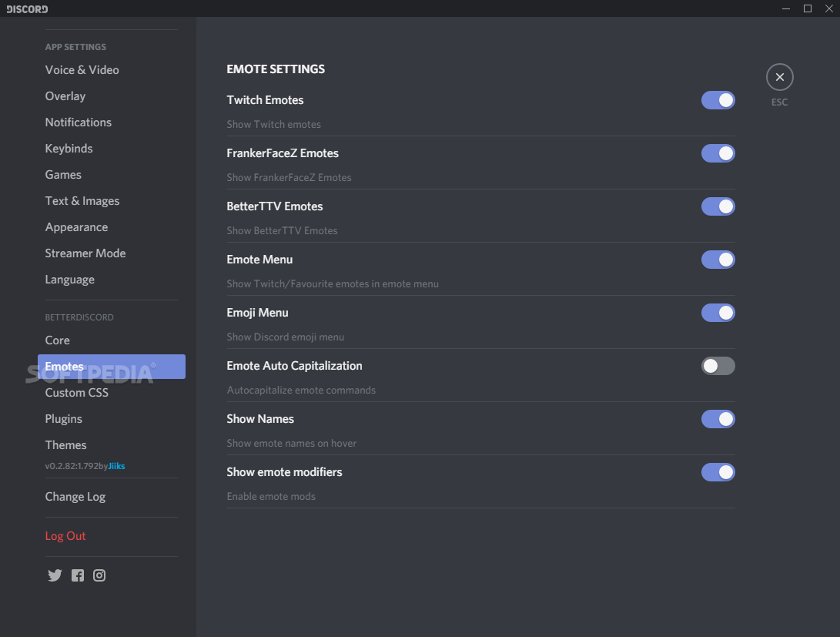Turn off FrankerFaceZ Emotes switch
Image resolution: width=840 pixels, height=637 pixels.
(x=718, y=153)
